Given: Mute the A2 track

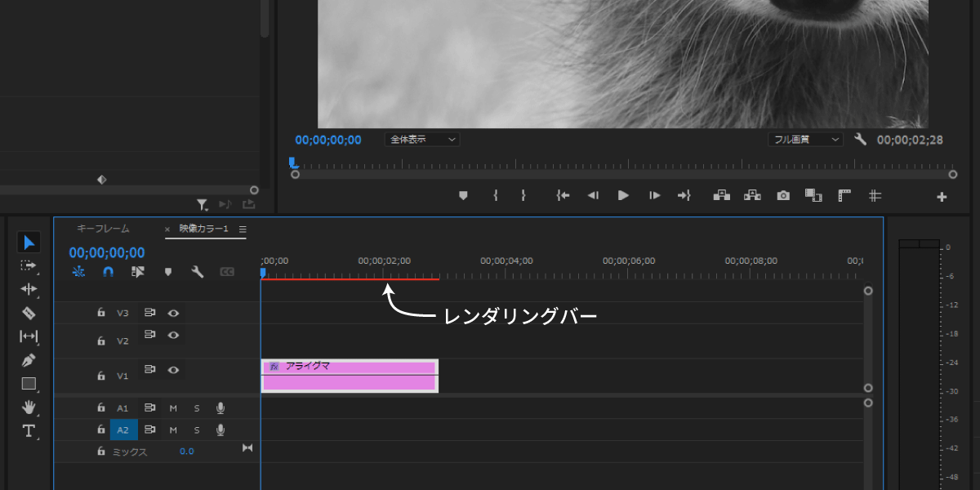Looking at the screenshot, I should pyautogui.click(x=173, y=430).
